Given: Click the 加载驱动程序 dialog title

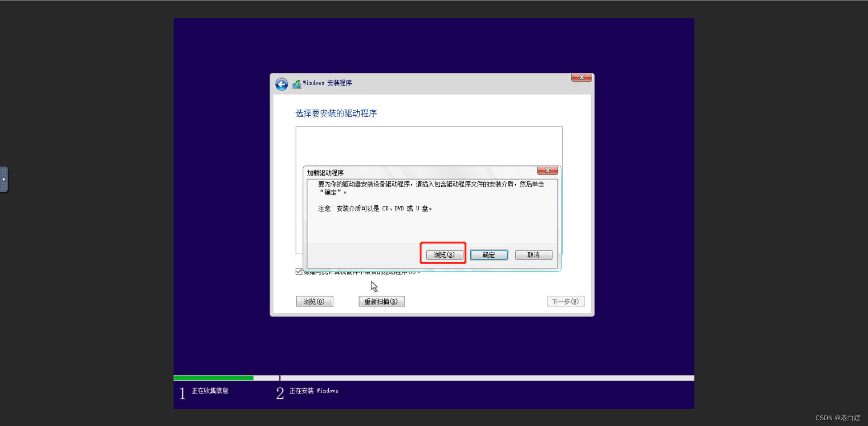Looking at the screenshot, I should [x=325, y=173].
